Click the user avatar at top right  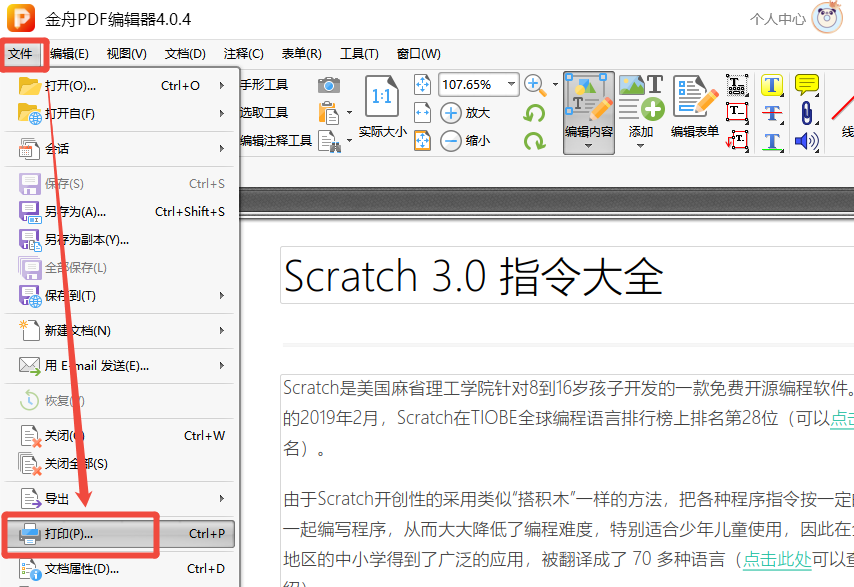(827, 18)
